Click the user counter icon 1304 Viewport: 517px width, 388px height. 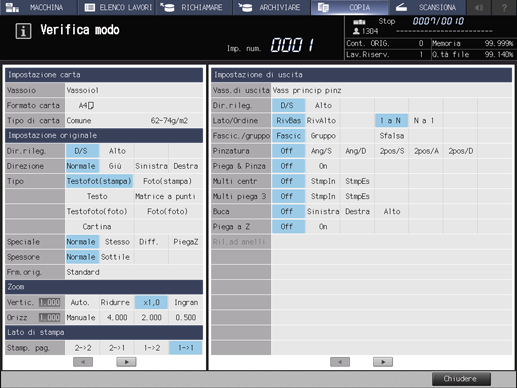point(356,31)
